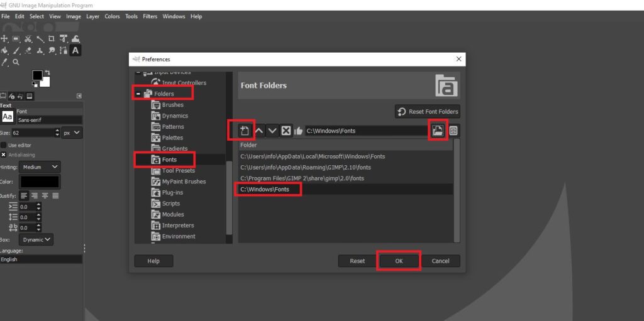Viewport: 644px width, 321px height.
Task: Click the Sans-serif font name field
Action: pos(49,120)
